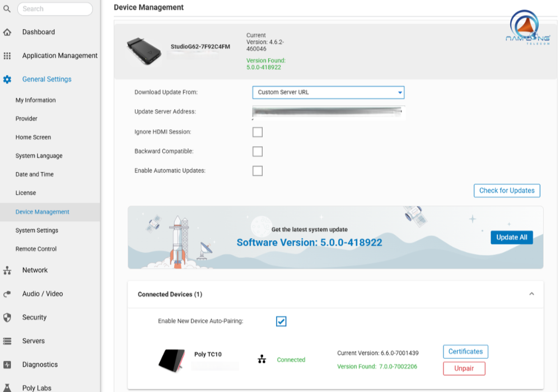
Task: Go to Home Screen settings
Action: click(x=33, y=137)
